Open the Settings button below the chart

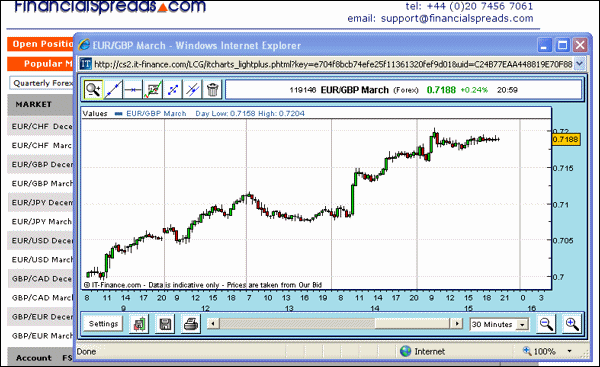(103, 324)
